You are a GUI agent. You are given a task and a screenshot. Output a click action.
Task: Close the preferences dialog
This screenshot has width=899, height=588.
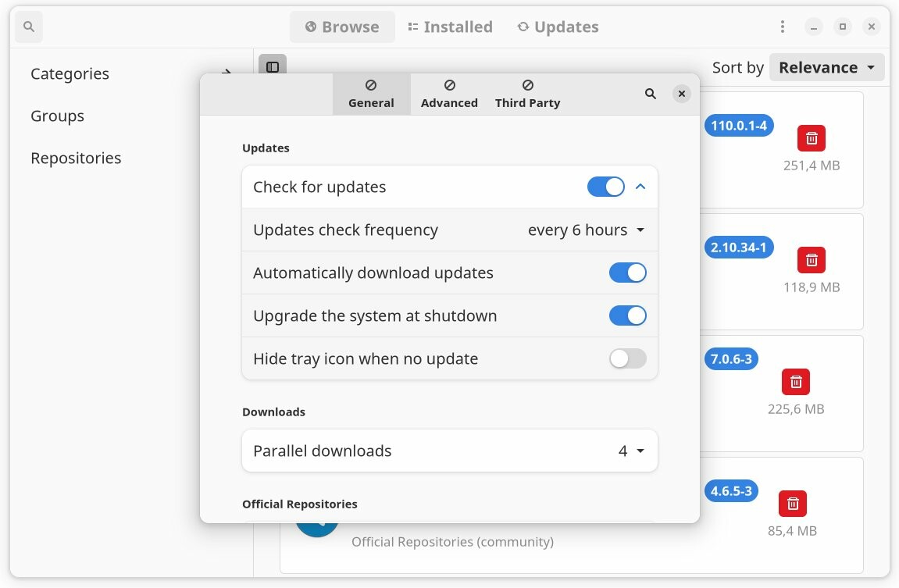coord(682,94)
